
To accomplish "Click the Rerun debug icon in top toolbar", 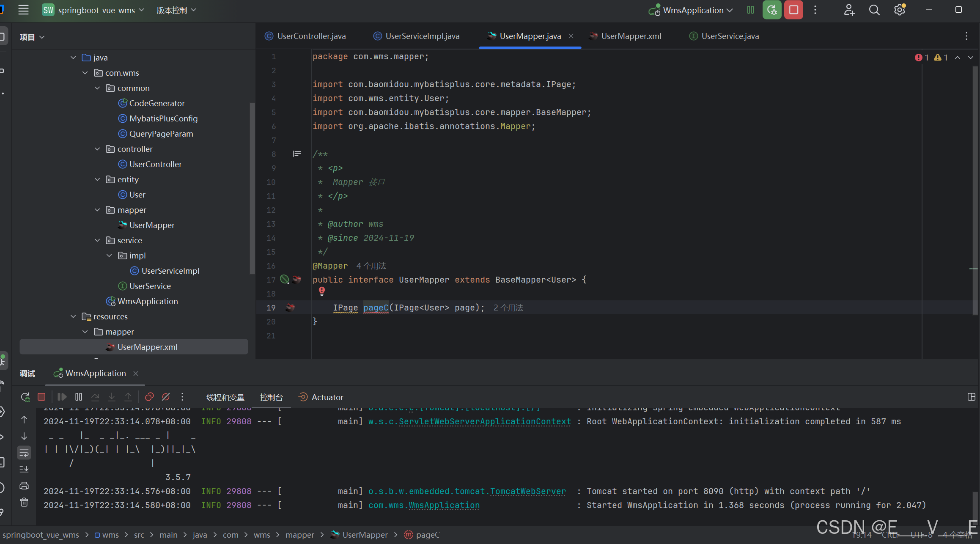I will (x=772, y=10).
